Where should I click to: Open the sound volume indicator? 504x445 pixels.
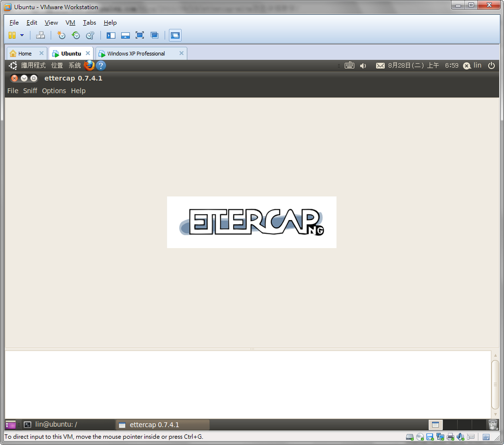tap(363, 65)
